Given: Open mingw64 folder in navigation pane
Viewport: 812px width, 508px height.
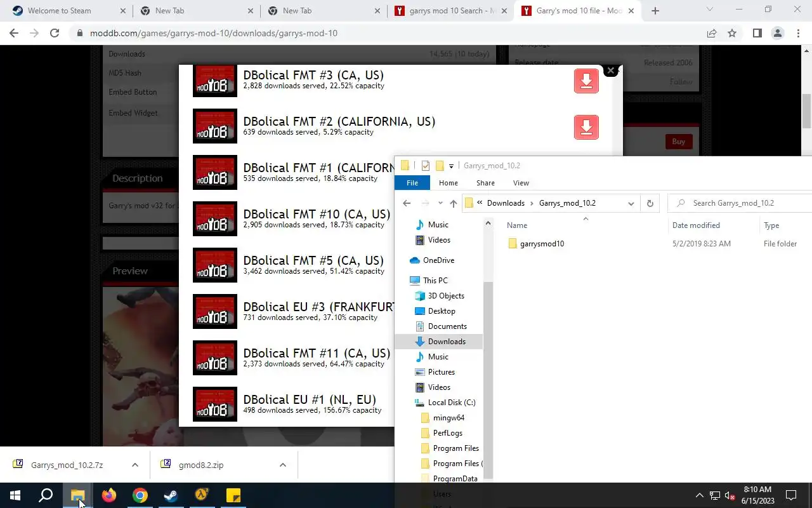Looking at the screenshot, I should point(449,418).
